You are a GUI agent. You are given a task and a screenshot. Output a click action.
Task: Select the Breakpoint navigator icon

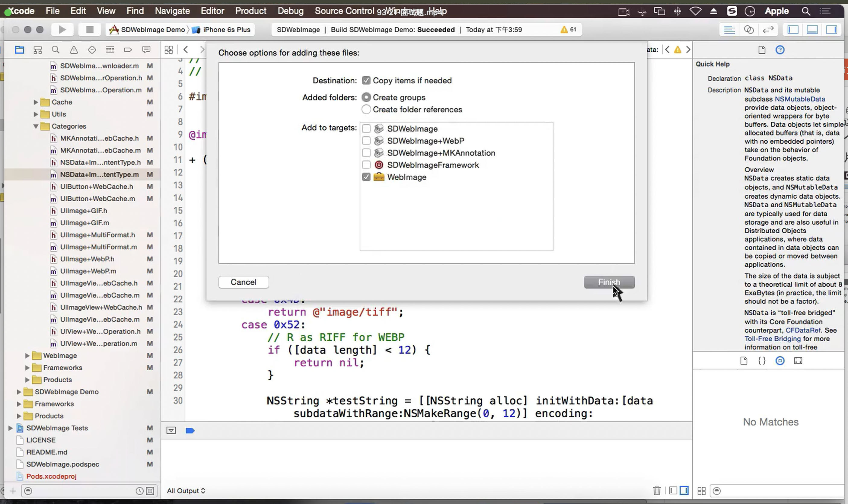coord(128,50)
